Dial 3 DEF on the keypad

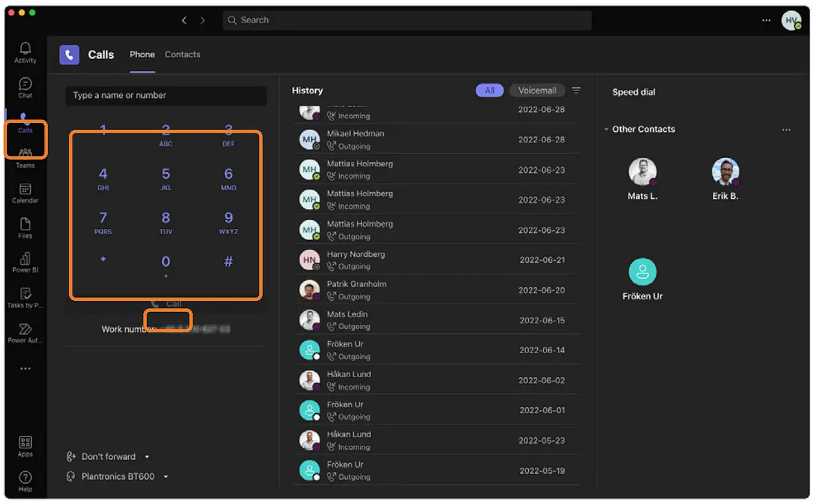(229, 135)
